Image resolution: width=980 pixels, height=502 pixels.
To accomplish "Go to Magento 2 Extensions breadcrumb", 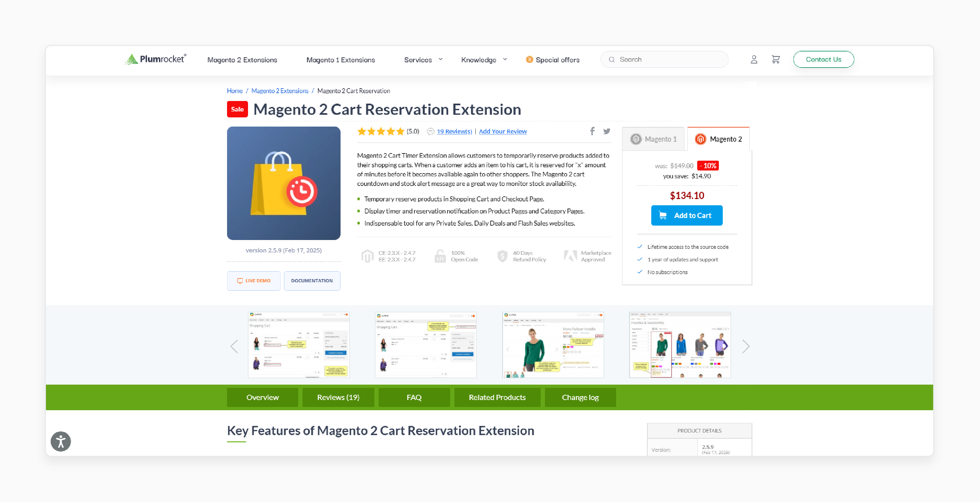I will pos(280,91).
